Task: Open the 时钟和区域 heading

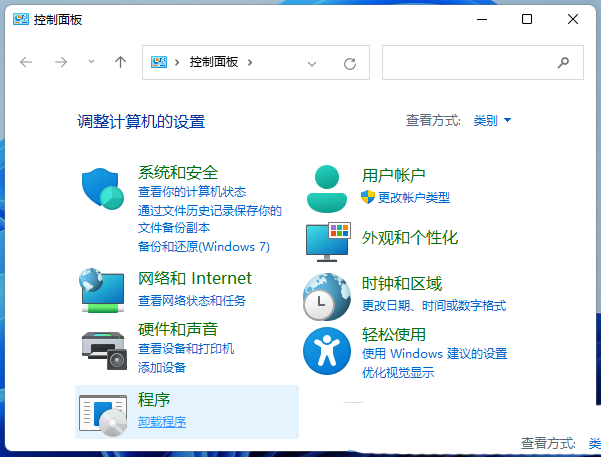Action: [402, 284]
